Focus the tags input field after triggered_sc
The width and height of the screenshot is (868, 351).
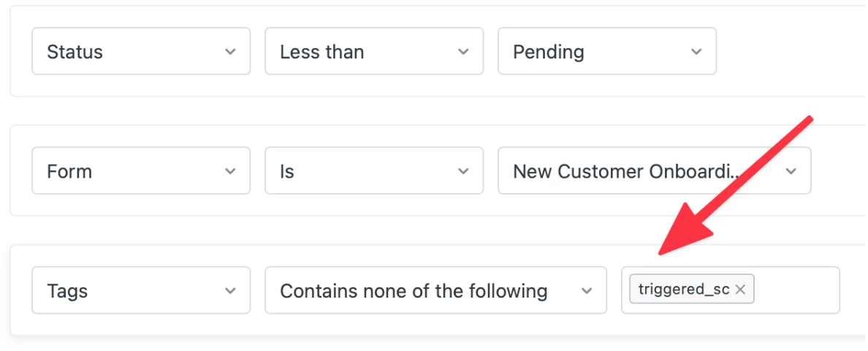coord(796,290)
